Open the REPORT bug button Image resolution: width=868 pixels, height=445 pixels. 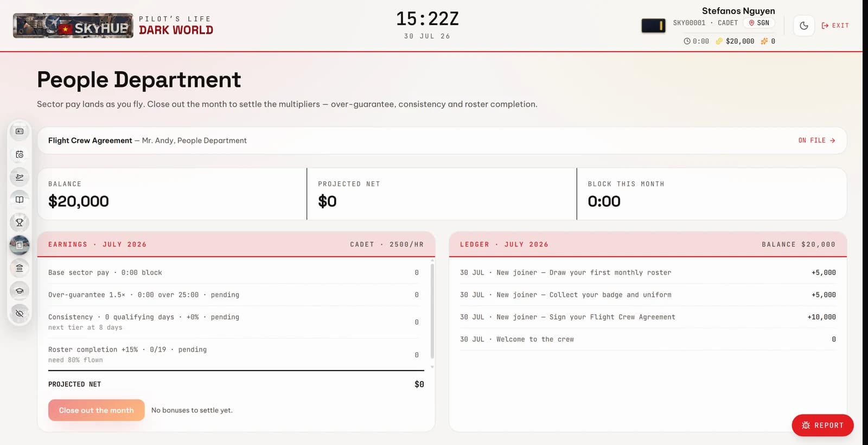822,425
